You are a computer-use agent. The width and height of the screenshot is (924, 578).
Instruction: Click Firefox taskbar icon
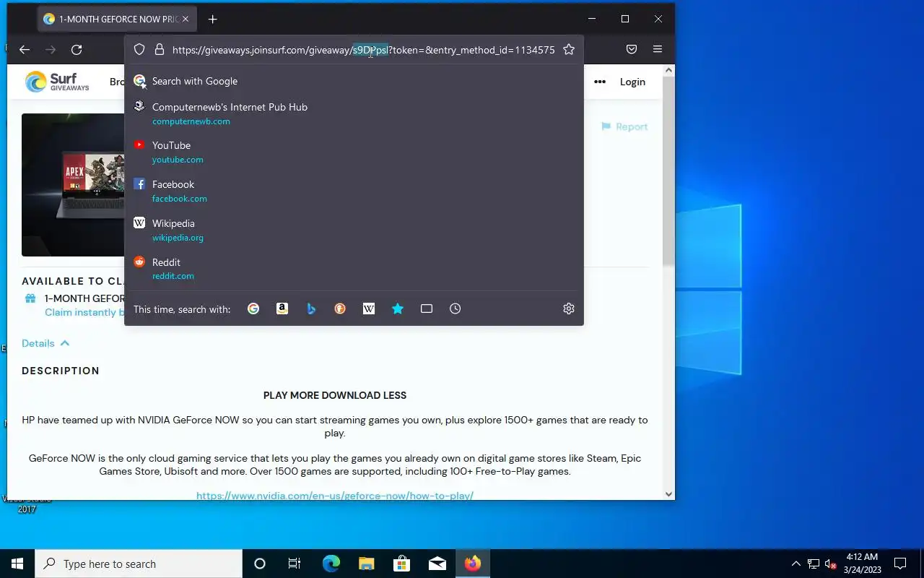tap(473, 564)
